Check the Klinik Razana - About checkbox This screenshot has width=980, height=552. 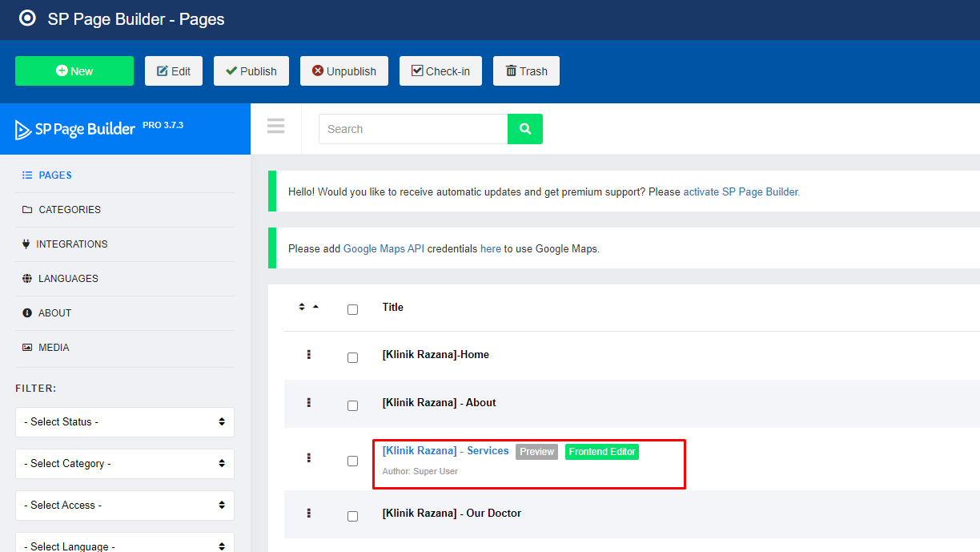tap(352, 405)
